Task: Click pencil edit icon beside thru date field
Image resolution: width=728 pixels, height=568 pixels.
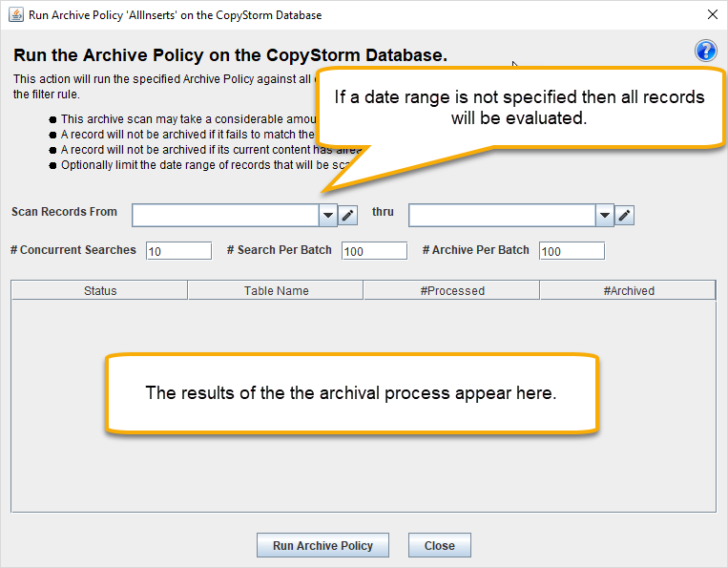Action: pyautogui.click(x=624, y=216)
